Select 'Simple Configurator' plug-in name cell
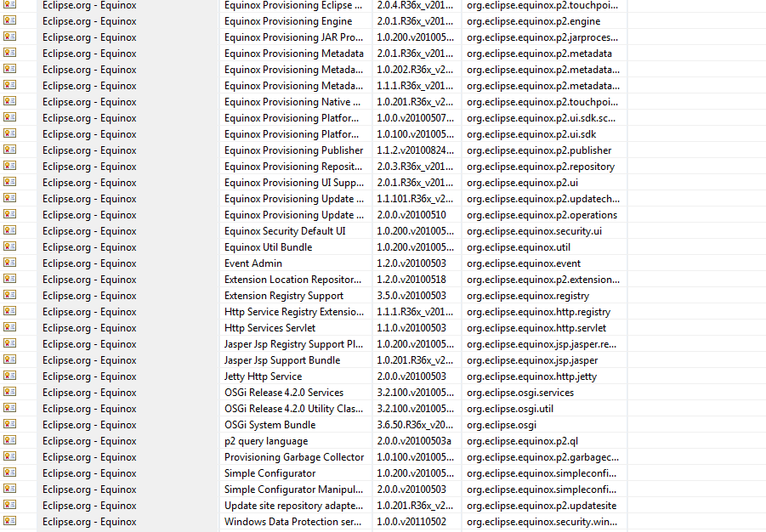The image size is (766, 532). [270, 473]
